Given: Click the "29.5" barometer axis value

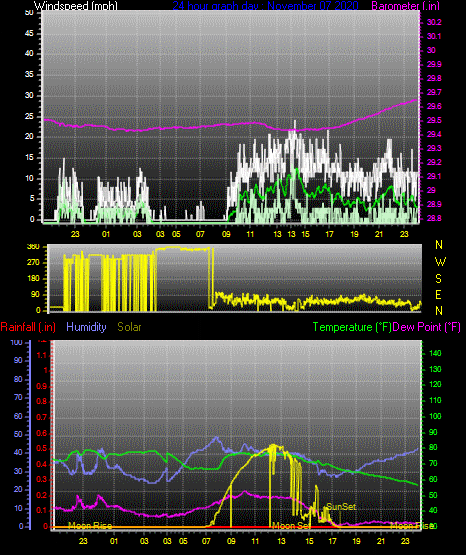Looking at the screenshot, I should tap(434, 120).
